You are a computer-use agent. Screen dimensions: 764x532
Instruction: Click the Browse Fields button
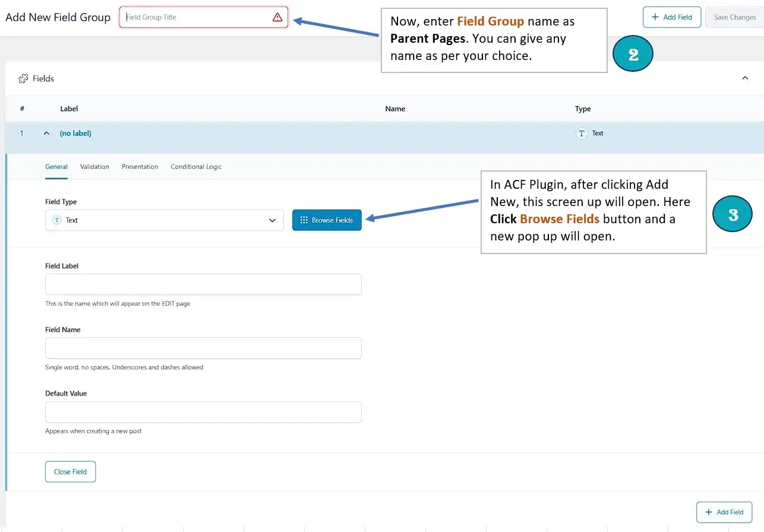click(327, 220)
